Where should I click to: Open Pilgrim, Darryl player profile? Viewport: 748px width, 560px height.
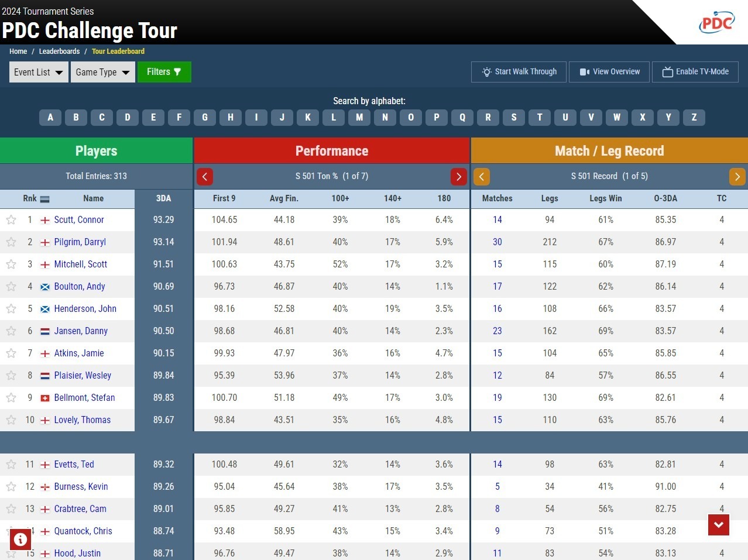(x=80, y=242)
